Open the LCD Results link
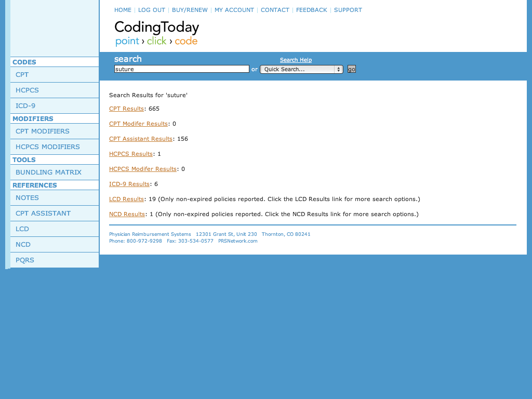The width and height of the screenshot is (532, 399). click(126, 199)
